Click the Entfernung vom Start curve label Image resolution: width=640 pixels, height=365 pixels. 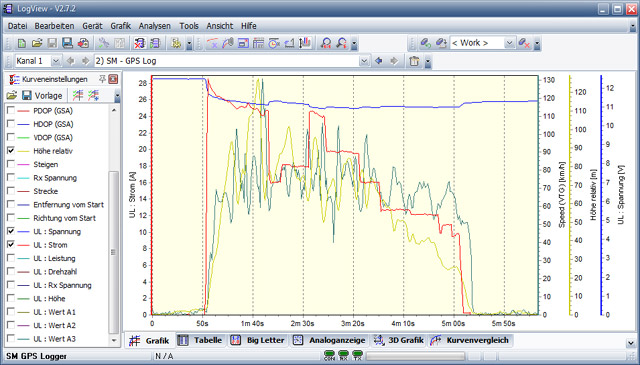pos(69,205)
